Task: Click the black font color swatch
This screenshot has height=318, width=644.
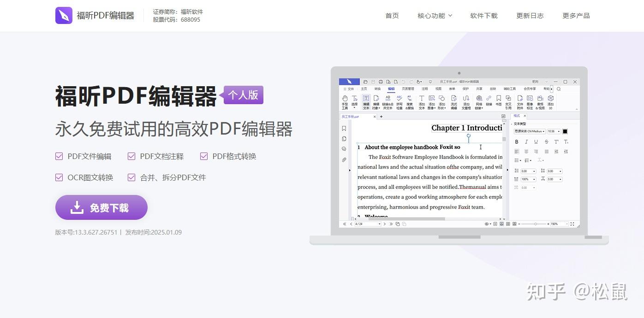Action: pyautogui.click(x=565, y=131)
